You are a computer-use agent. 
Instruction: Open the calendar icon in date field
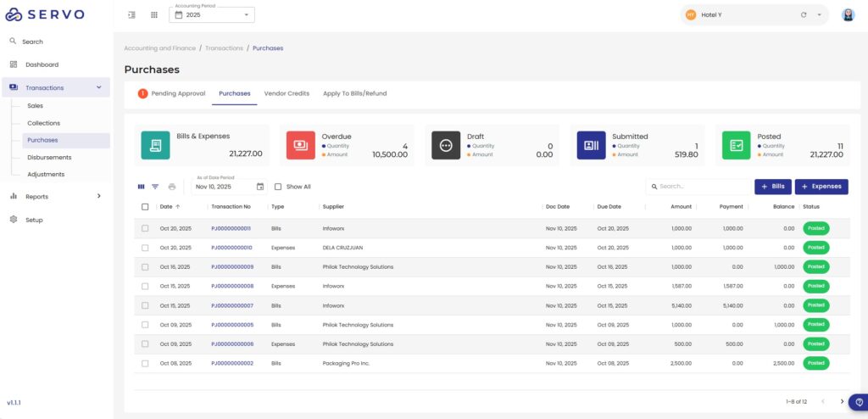tap(260, 187)
